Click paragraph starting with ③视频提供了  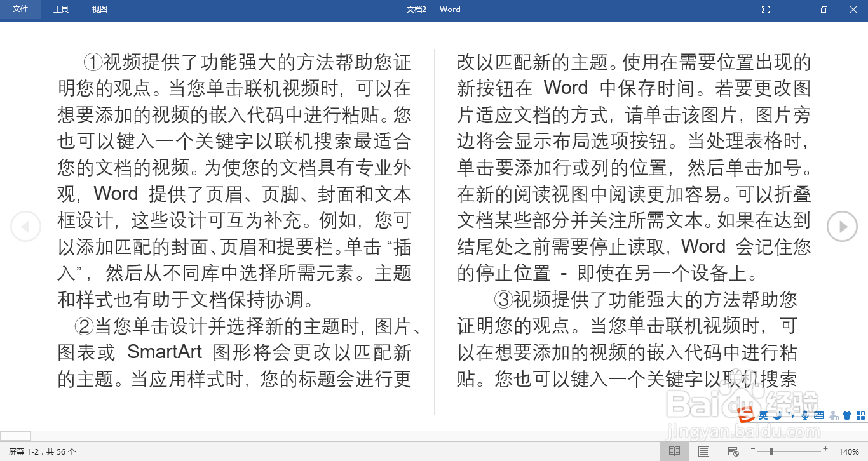627,339
